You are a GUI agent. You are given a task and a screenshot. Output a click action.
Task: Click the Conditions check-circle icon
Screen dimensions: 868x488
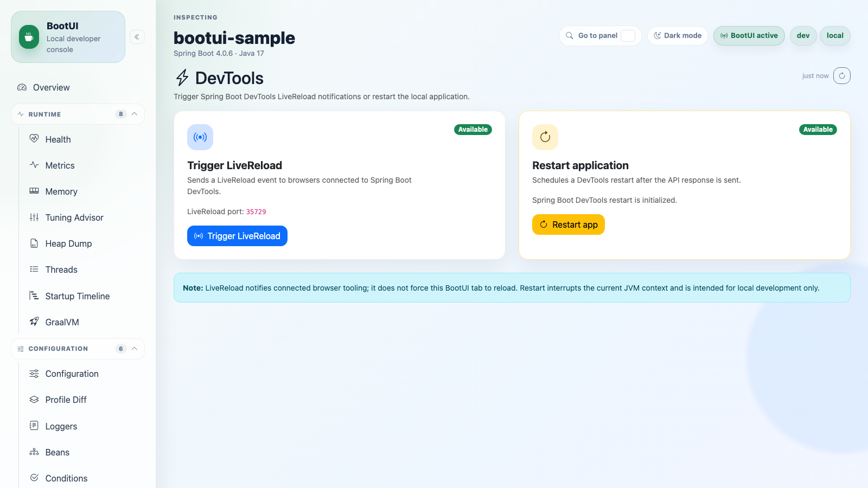pos(34,478)
